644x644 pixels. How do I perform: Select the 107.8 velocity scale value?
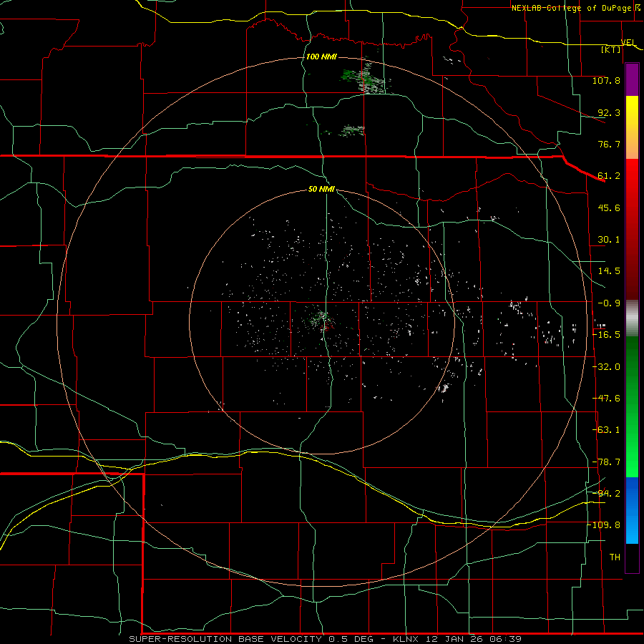click(606, 80)
